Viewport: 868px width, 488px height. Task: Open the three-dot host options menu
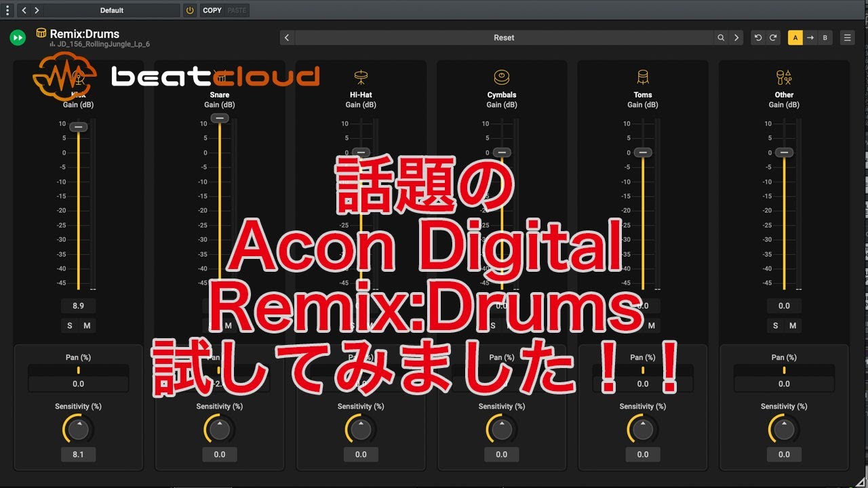click(8, 10)
